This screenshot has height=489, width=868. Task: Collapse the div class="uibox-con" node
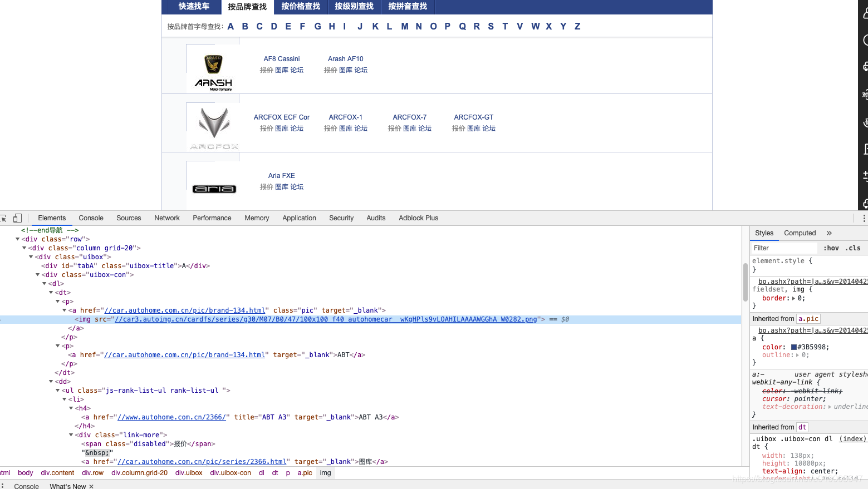[37, 275]
